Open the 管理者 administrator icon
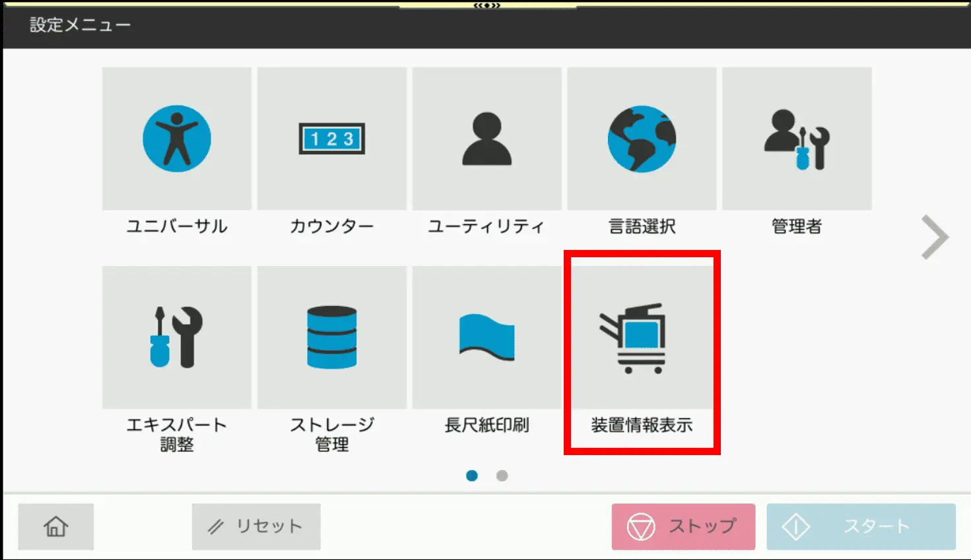 point(796,139)
